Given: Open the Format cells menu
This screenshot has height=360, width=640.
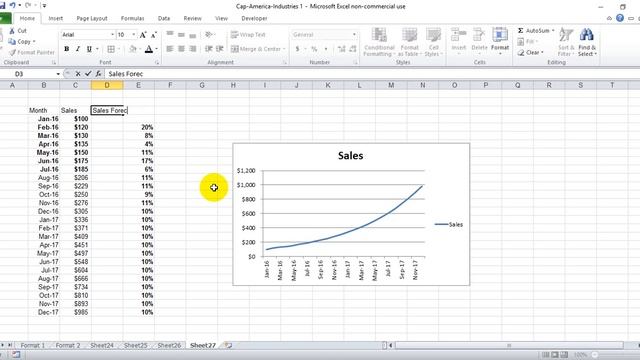Looking at the screenshot, I should 500,41.
